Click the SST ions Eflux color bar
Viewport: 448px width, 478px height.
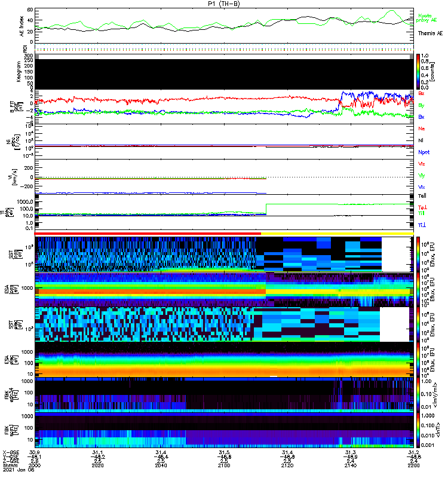(x=418, y=255)
